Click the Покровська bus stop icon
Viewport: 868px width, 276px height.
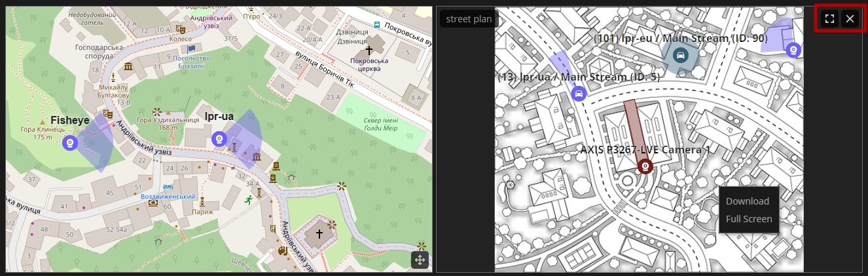[376, 25]
